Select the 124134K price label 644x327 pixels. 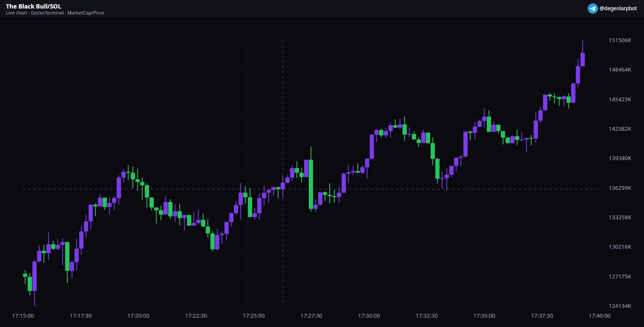coord(620,306)
